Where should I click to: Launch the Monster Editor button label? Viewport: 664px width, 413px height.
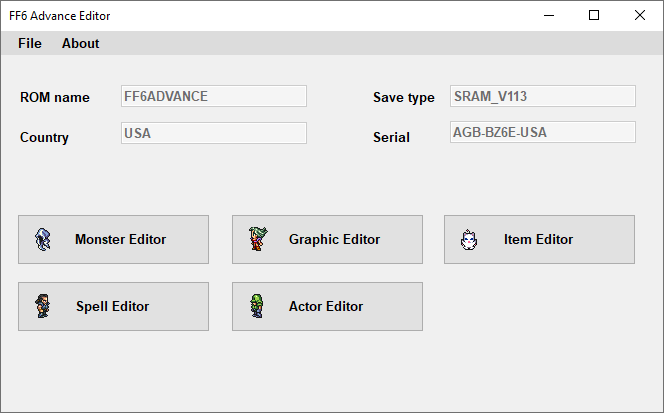coord(120,239)
